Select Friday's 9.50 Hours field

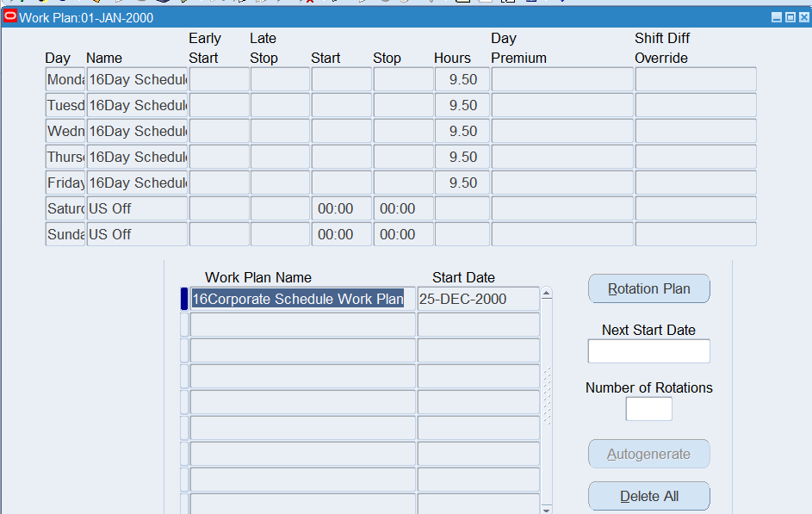click(462, 183)
